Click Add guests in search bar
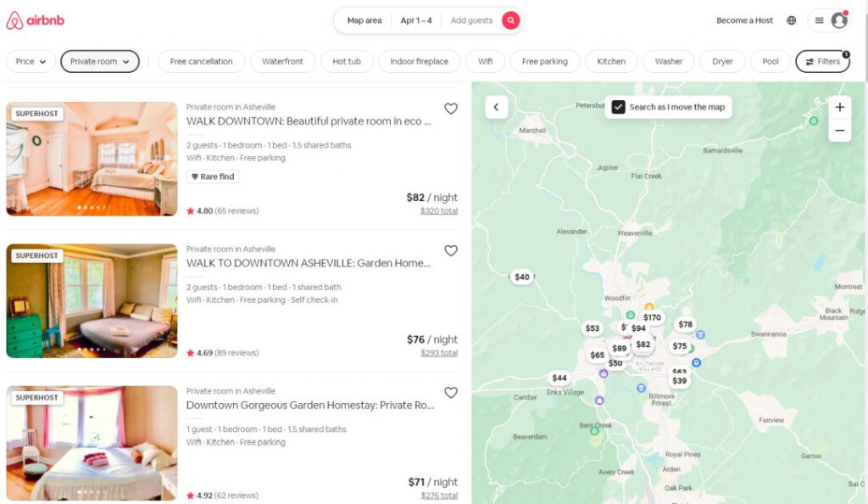 471,20
